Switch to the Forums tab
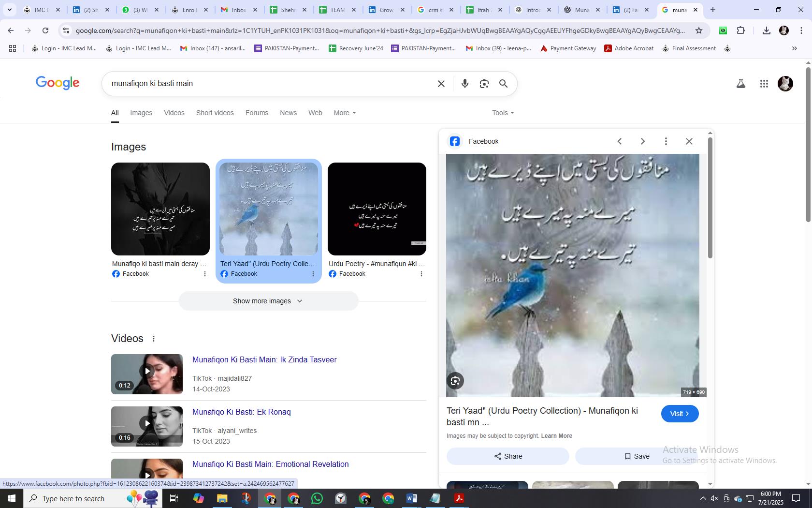This screenshot has width=812, height=508. 257,113
